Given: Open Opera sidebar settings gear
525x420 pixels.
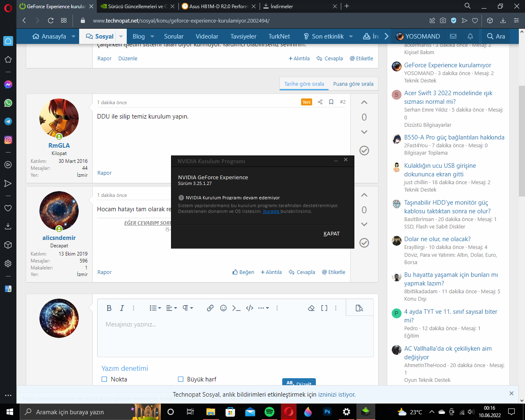Looking at the screenshot, I should 8,263.
